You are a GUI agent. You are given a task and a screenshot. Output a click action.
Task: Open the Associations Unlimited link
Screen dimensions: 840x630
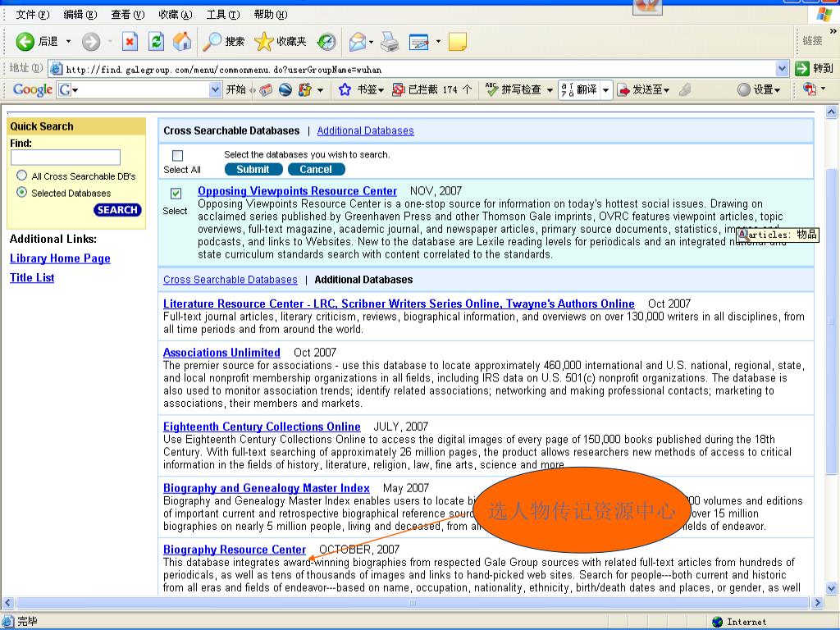tap(221, 352)
